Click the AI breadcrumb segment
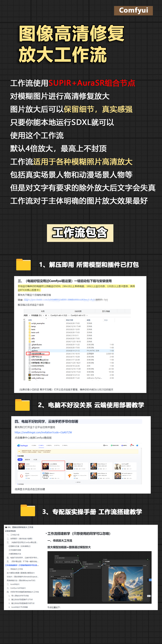 point(46,315)
